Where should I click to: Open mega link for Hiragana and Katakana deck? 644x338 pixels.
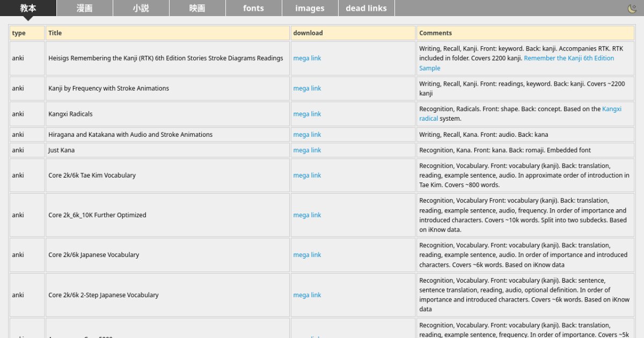pos(307,134)
